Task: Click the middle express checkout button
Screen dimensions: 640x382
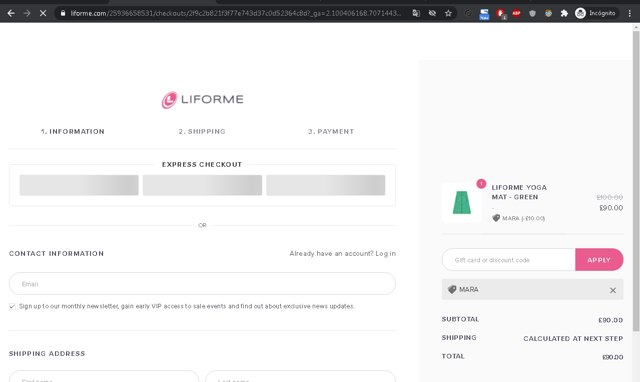Action: click(x=202, y=185)
